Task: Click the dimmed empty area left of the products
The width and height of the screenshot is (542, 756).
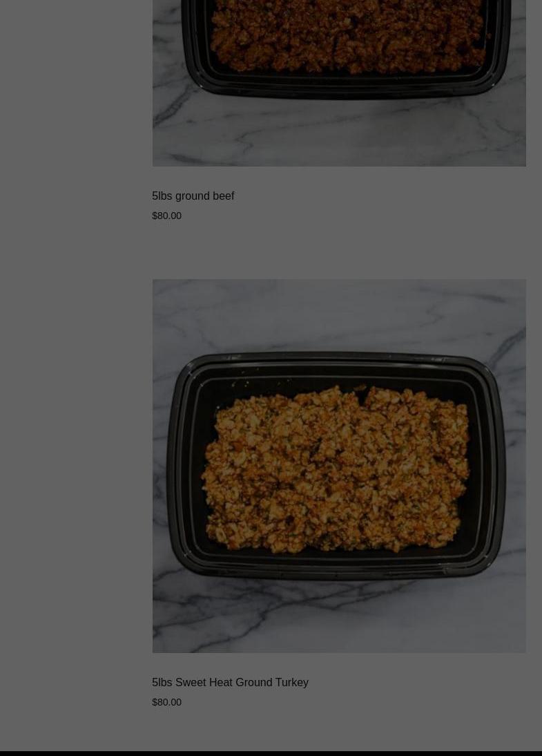Action: (75, 376)
